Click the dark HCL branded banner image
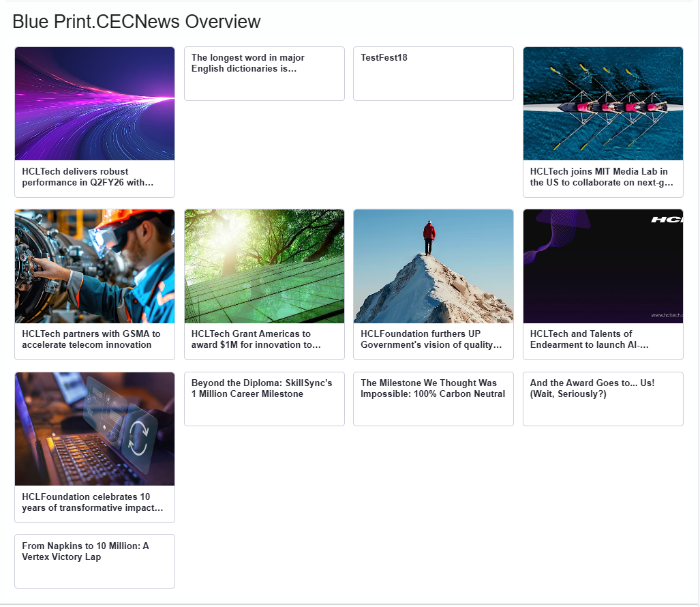Viewport: 700px width, 607px height. pyautogui.click(x=603, y=266)
